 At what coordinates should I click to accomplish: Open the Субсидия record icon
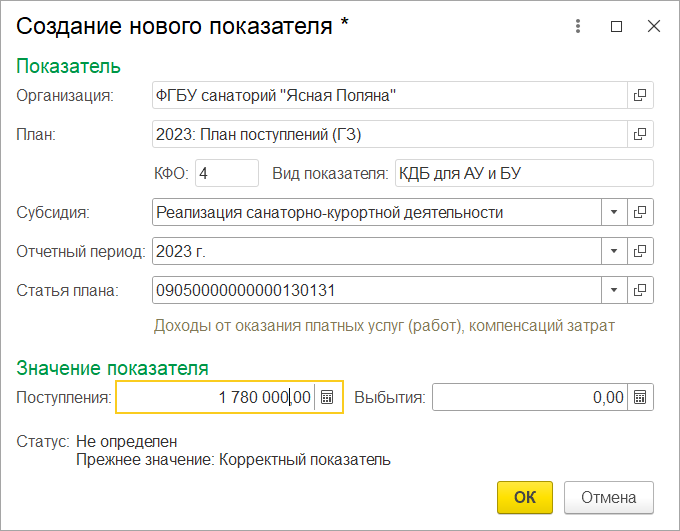[x=640, y=212]
